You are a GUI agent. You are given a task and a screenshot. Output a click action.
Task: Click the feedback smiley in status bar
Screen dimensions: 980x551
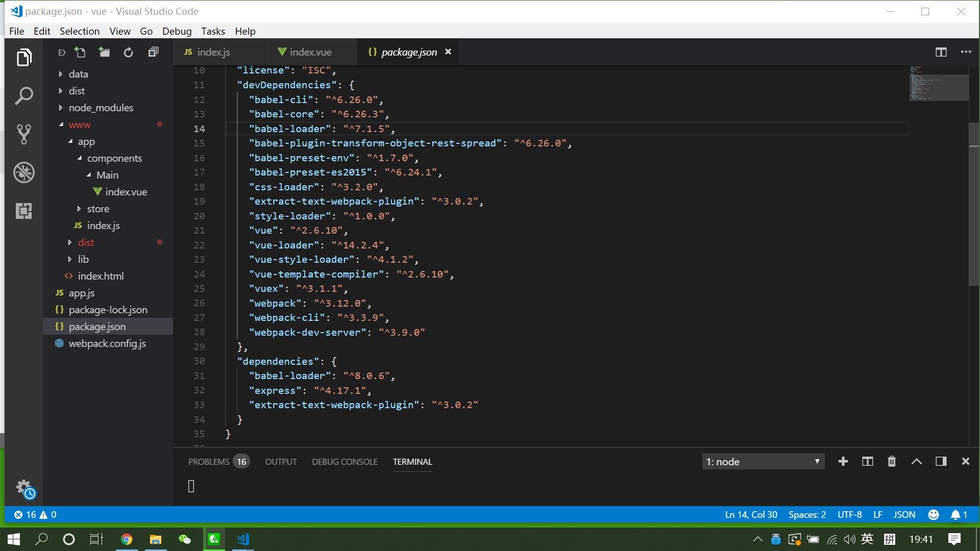(934, 515)
